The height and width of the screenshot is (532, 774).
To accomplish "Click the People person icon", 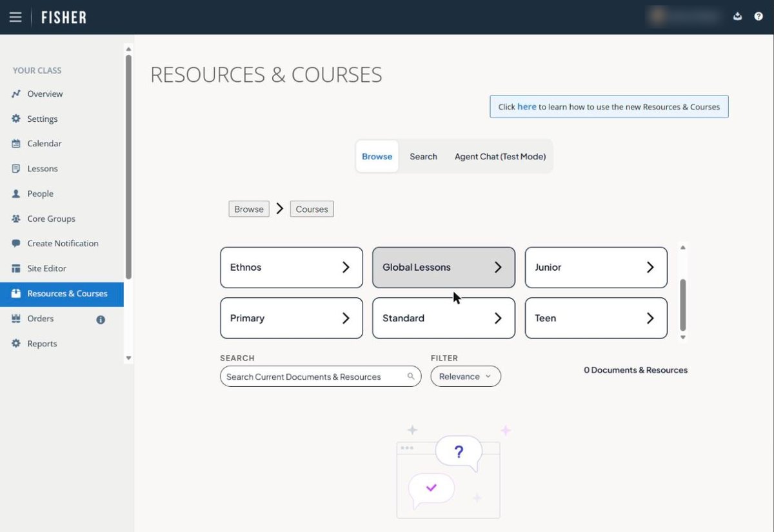I will point(16,194).
